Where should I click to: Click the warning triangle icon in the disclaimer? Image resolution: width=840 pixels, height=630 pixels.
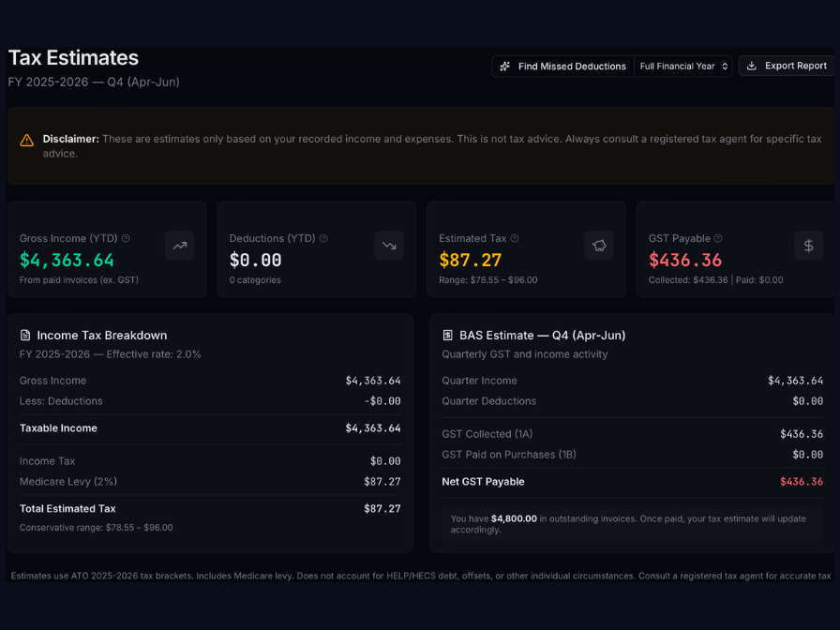point(27,141)
